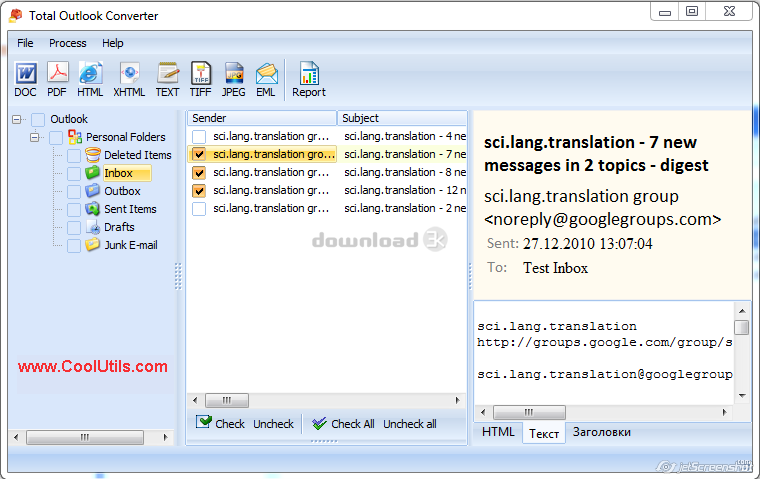The height and width of the screenshot is (479, 760).
Task: Click the Uncheck all button
Action: [x=410, y=424]
